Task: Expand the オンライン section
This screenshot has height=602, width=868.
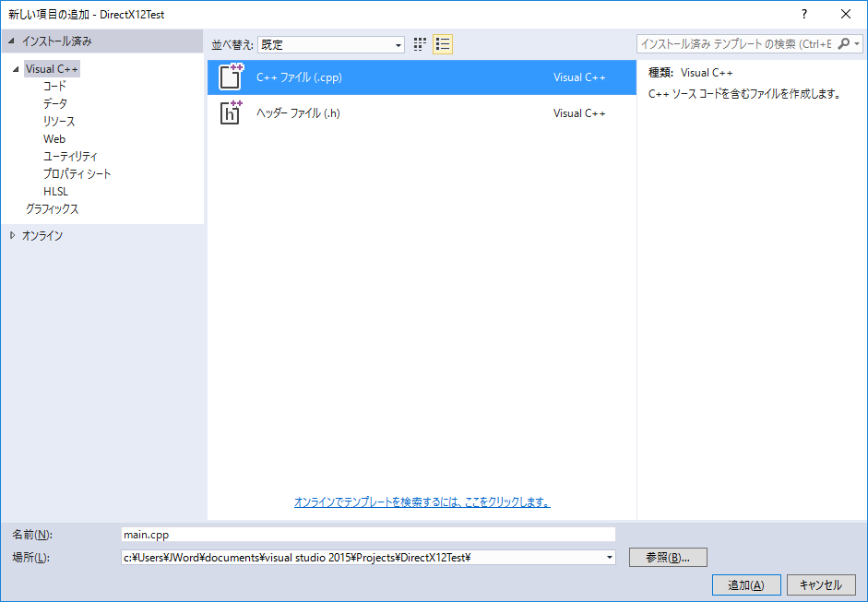Action: pyautogui.click(x=13, y=236)
